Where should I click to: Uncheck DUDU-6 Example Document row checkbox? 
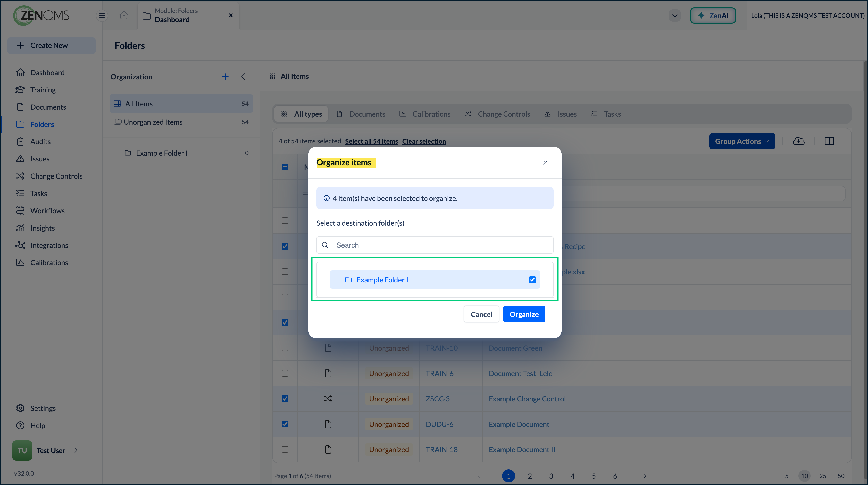(x=285, y=424)
